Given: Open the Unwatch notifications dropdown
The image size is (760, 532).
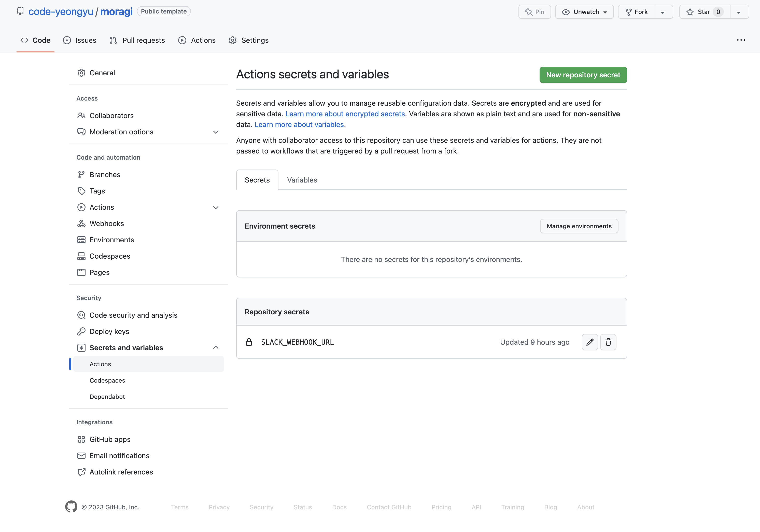Looking at the screenshot, I should point(584,12).
